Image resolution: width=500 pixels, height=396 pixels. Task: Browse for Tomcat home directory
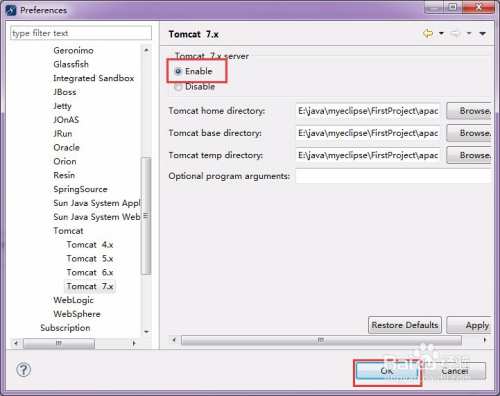[x=469, y=111]
